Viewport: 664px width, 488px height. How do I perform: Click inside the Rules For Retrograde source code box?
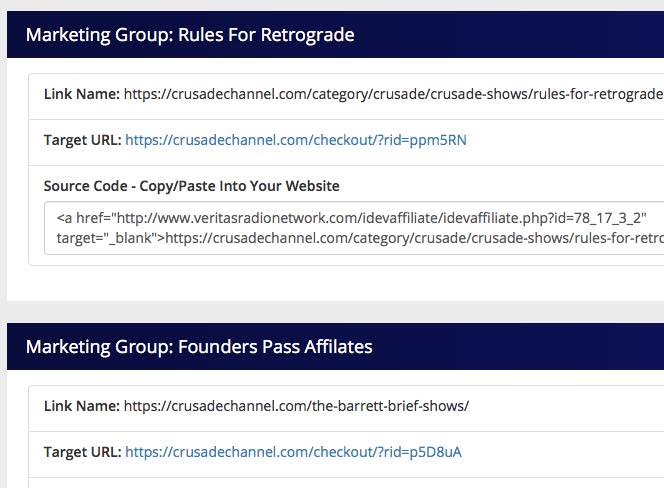[354, 228]
